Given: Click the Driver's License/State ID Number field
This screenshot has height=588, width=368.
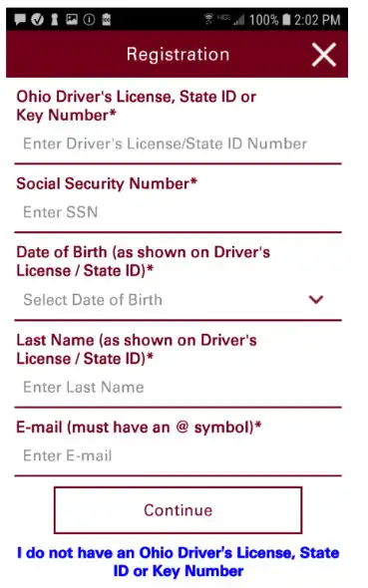Looking at the screenshot, I should (178, 144).
